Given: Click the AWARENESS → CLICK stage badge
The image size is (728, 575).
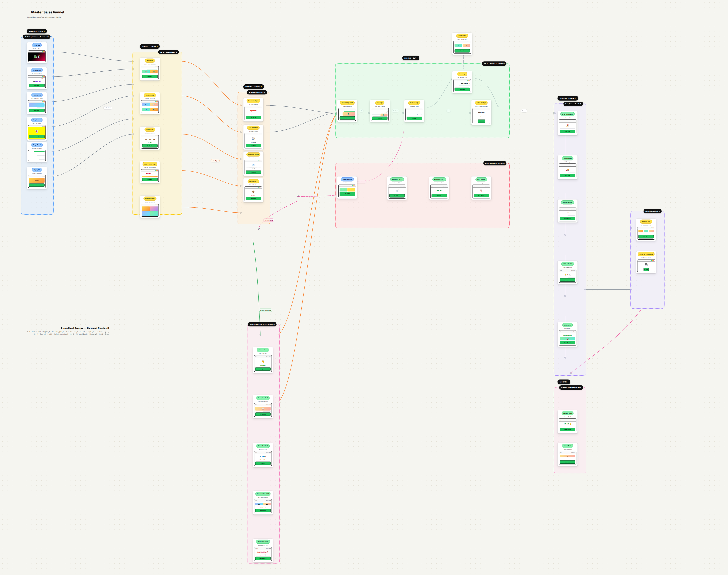Looking at the screenshot, I should click(x=37, y=31).
